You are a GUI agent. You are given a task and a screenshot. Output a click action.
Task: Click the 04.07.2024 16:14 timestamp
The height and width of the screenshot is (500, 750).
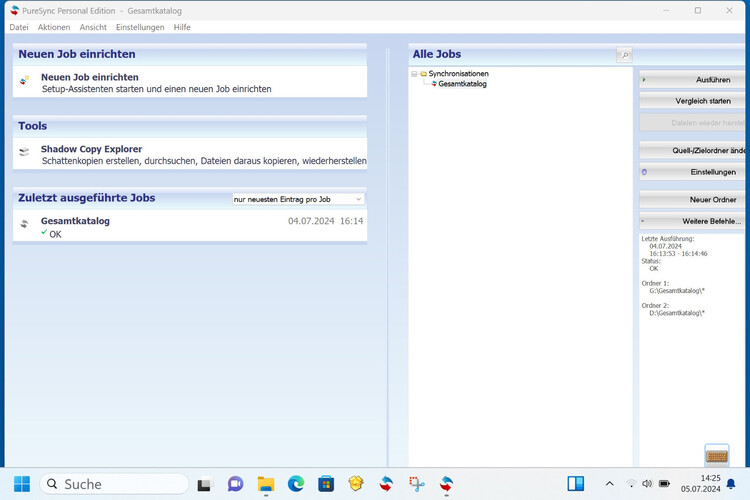pos(325,221)
